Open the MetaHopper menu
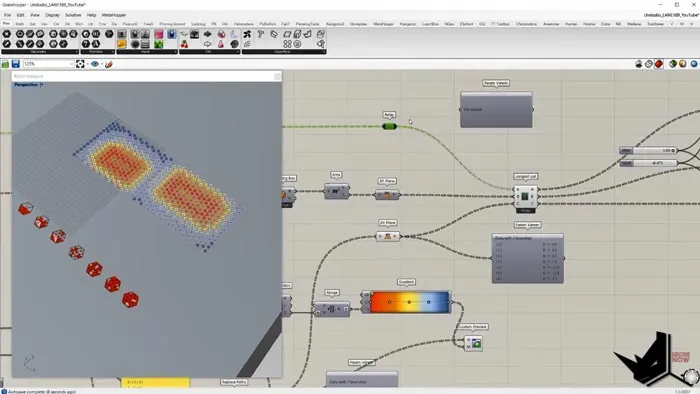This screenshot has width=700, height=394. click(x=114, y=15)
